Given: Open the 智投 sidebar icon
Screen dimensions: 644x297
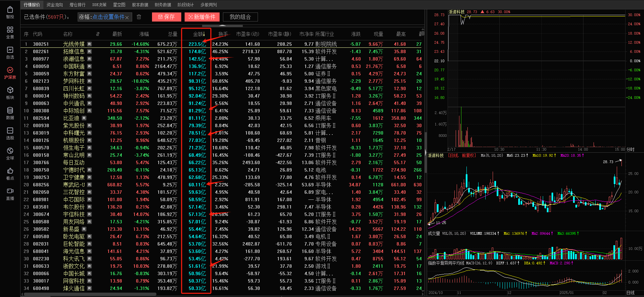Looking at the screenshot, I should tap(10, 12).
